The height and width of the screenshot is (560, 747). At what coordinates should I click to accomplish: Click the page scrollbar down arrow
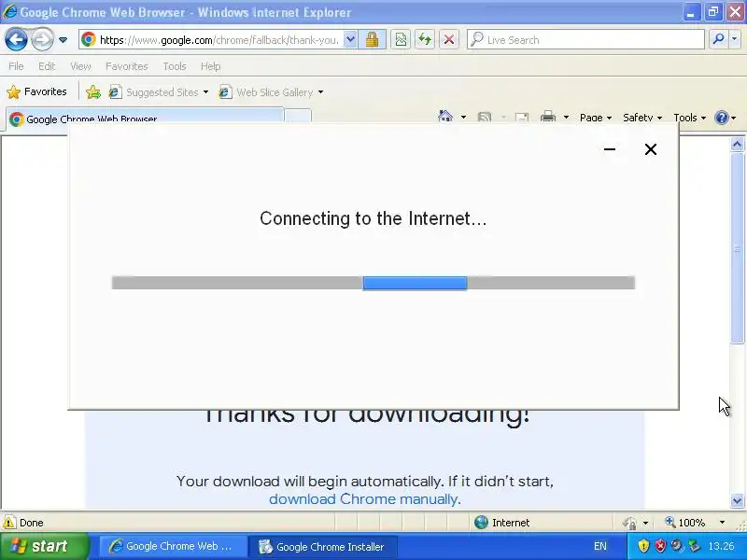pos(737,500)
